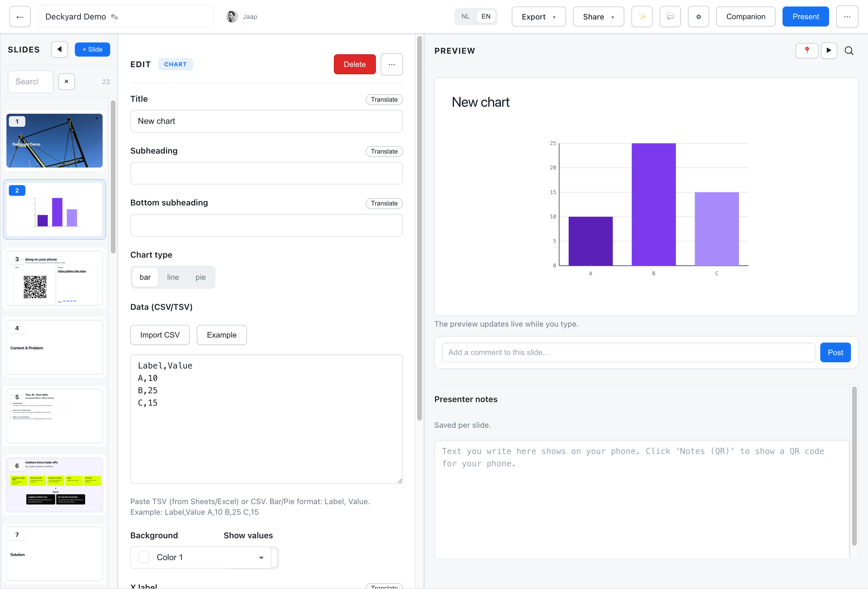Viewport: 868px width, 589px height.
Task: Click the presenter notes scrollbar
Action: pos(854,466)
